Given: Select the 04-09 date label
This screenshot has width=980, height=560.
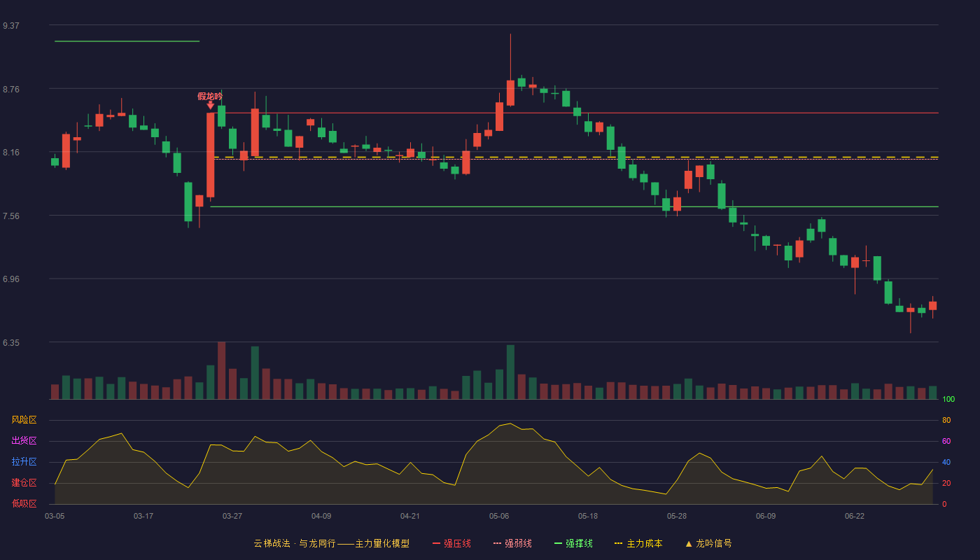Looking at the screenshot, I should (x=321, y=517).
